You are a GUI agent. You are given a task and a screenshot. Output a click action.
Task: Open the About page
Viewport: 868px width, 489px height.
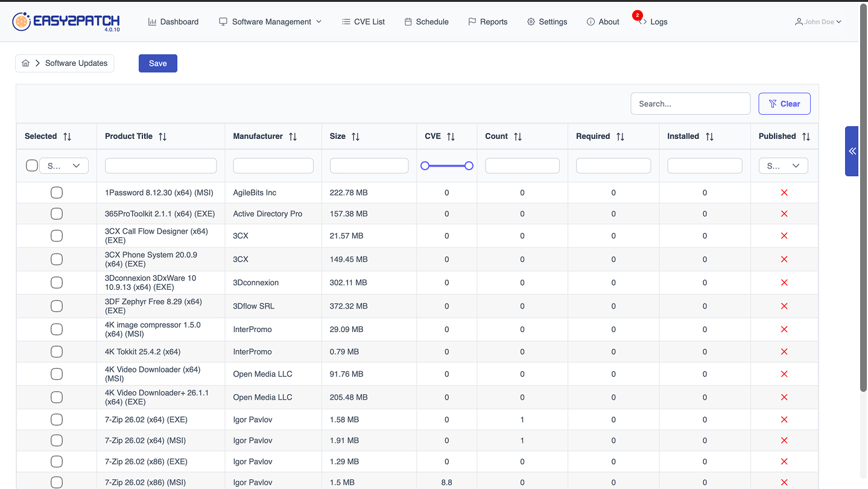[603, 22]
